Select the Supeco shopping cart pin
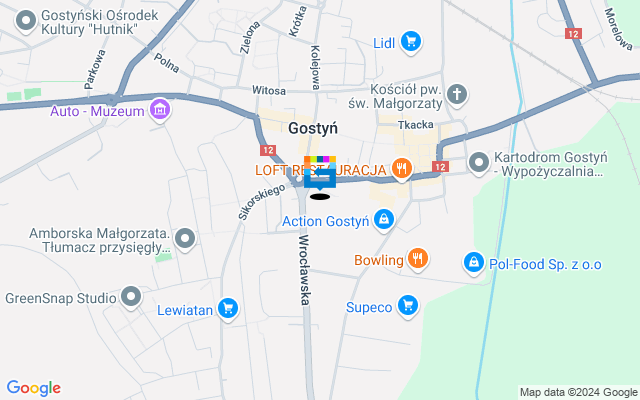The image size is (640, 400). (x=408, y=305)
